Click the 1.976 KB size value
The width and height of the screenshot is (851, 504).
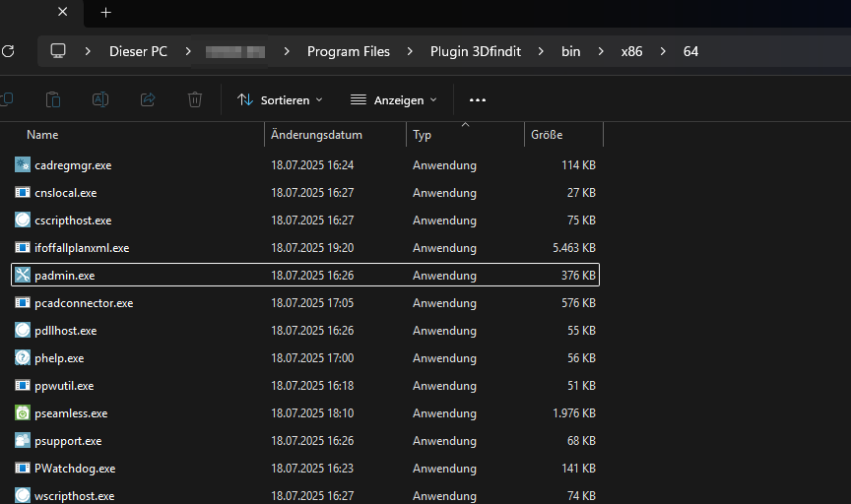pyautogui.click(x=574, y=413)
